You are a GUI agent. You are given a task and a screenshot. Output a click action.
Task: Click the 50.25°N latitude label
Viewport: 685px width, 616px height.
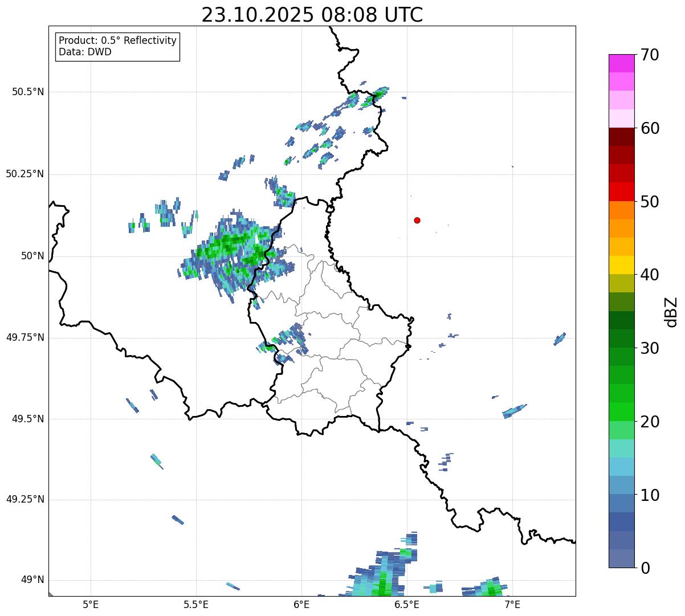tap(25, 174)
